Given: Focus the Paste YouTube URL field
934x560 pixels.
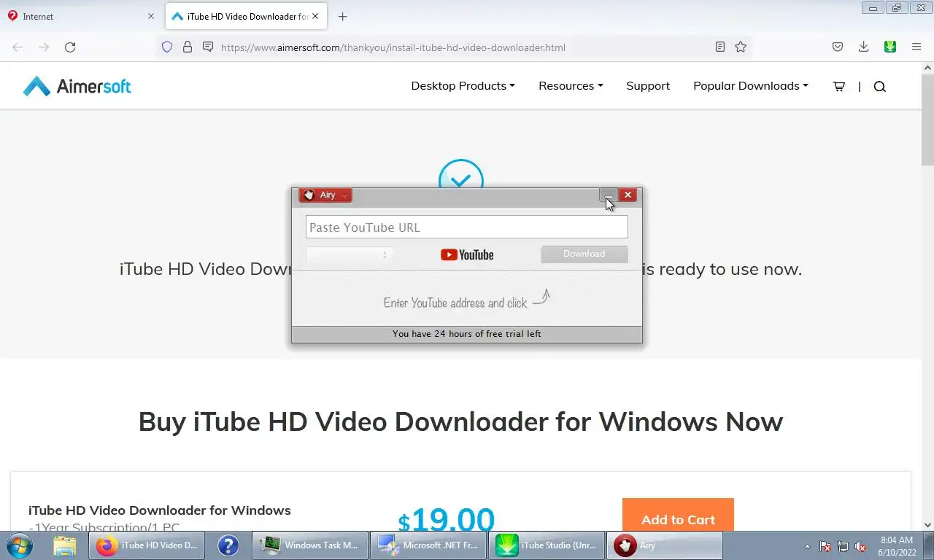Looking at the screenshot, I should pyautogui.click(x=466, y=227).
